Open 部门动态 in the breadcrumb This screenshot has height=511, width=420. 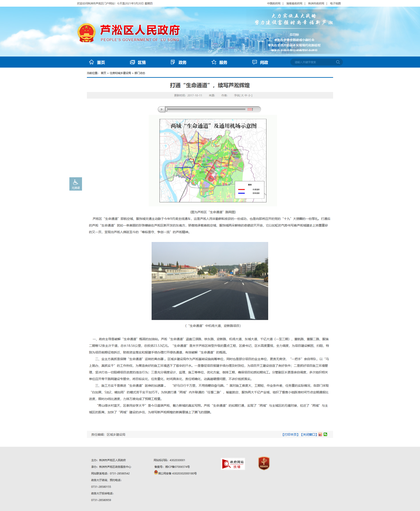140,73
